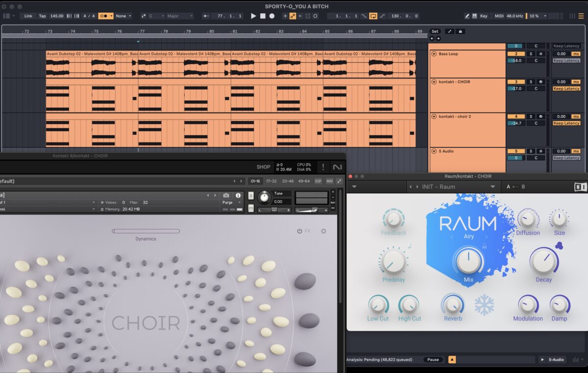
Task: Click the optimize arrangement height arrows icon
Action: [x=449, y=31]
